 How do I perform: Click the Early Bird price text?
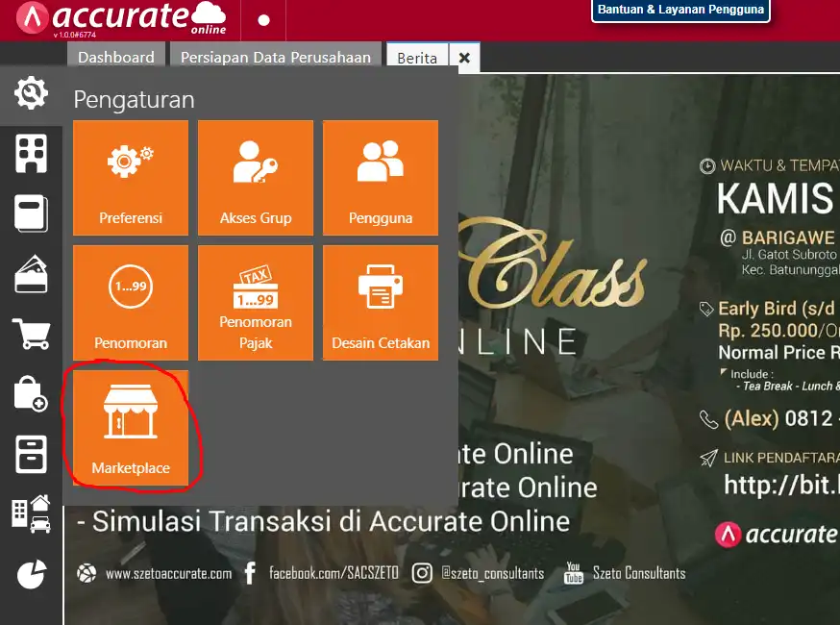click(777, 309)
